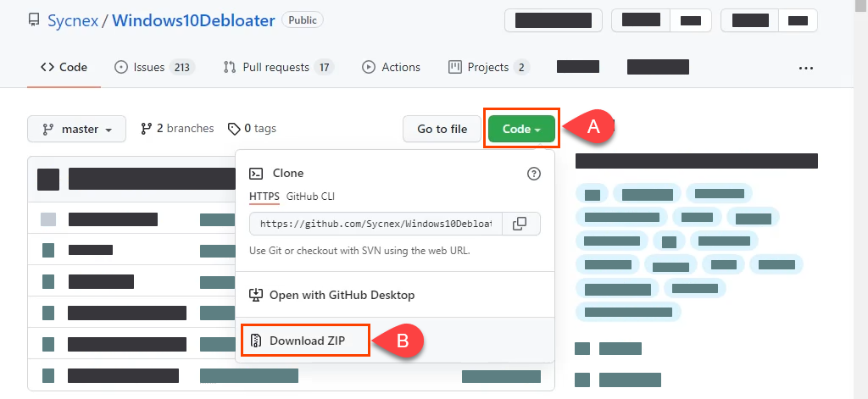Open the Issues tab
The width and height of the screenshot is (868, 399).
(x=154, y=68)
